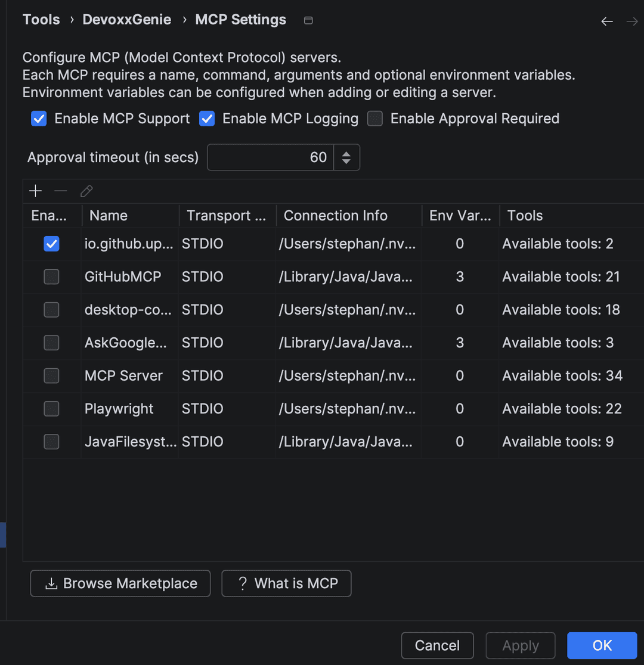Click the settings scope icon beside MCP Settings
Image resolution: width=644 pixels, height=665 pixels.
309,20
